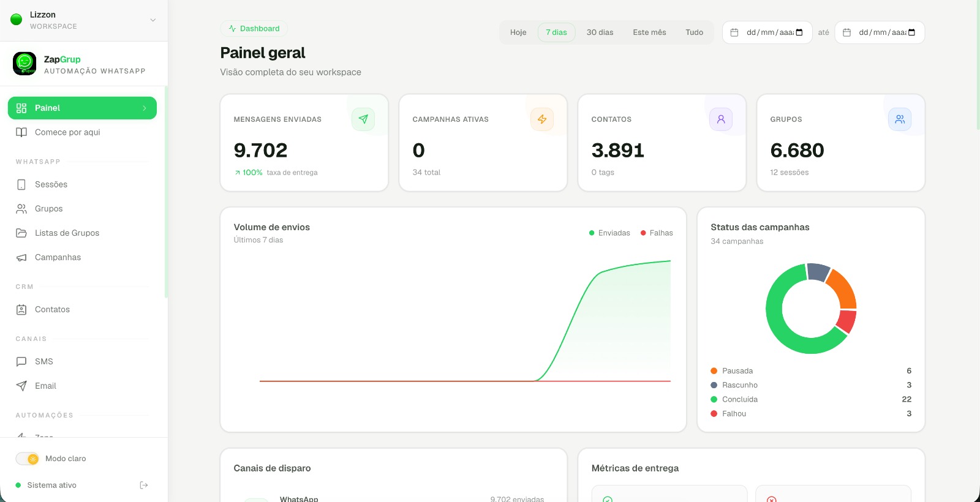Click the Dashboard badge above the title
Screen dimensions: 980x502
[x=254, y=29]
